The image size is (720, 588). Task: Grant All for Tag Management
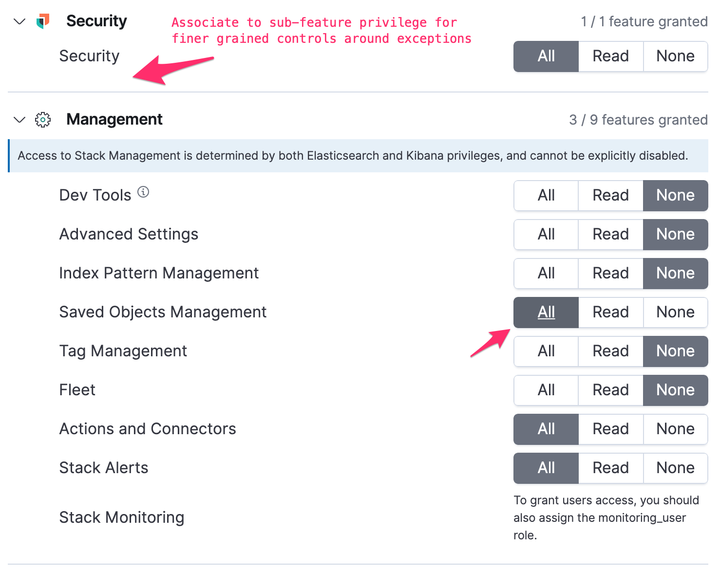546,351
